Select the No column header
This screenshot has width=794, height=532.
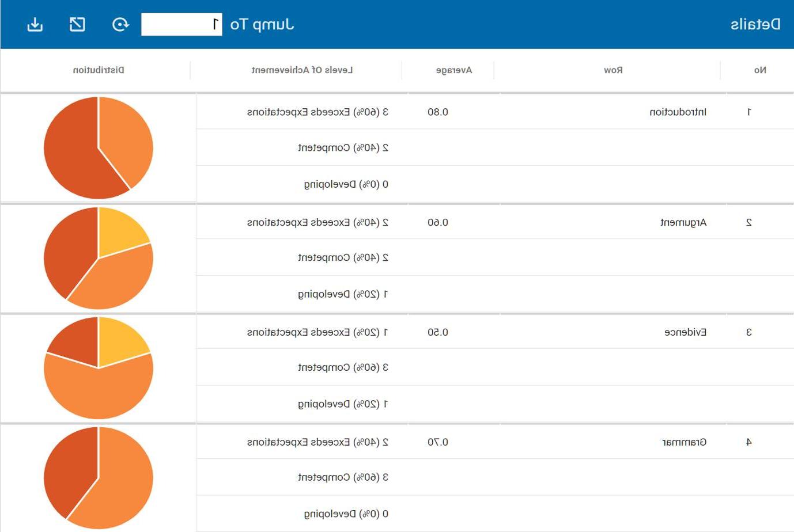[x=760, y=70]
